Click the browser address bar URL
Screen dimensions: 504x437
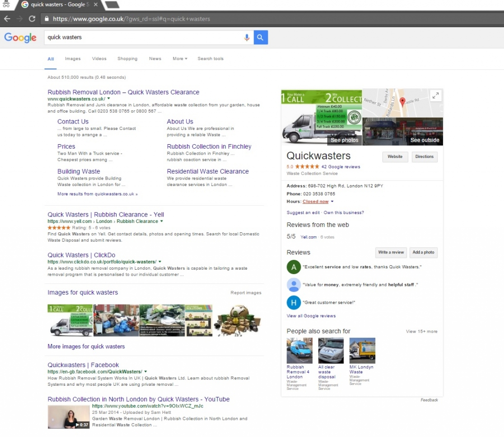(x=131, y=19)
